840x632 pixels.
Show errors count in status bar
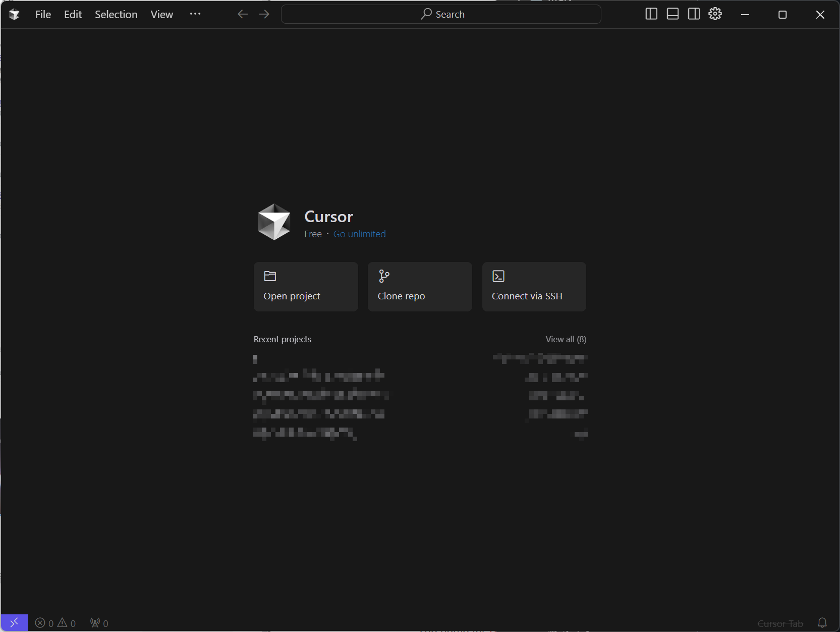click(x=44, y=623)
